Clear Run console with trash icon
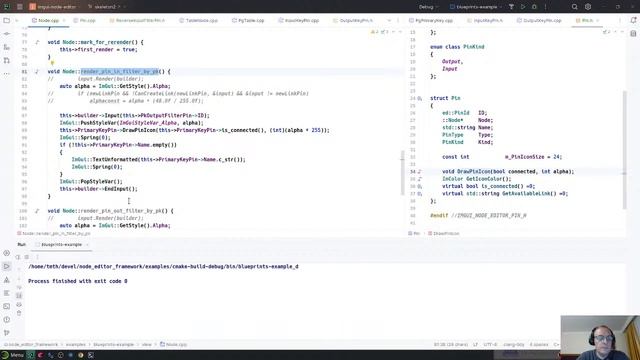Screen dimensions: 640x360 click(19, 313)
